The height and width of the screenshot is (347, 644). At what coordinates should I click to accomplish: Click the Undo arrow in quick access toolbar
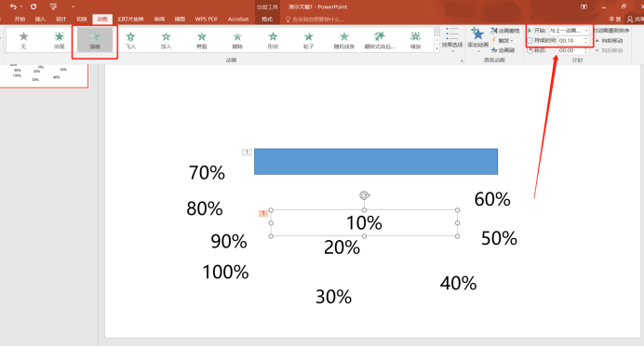(x=13, y=7)
